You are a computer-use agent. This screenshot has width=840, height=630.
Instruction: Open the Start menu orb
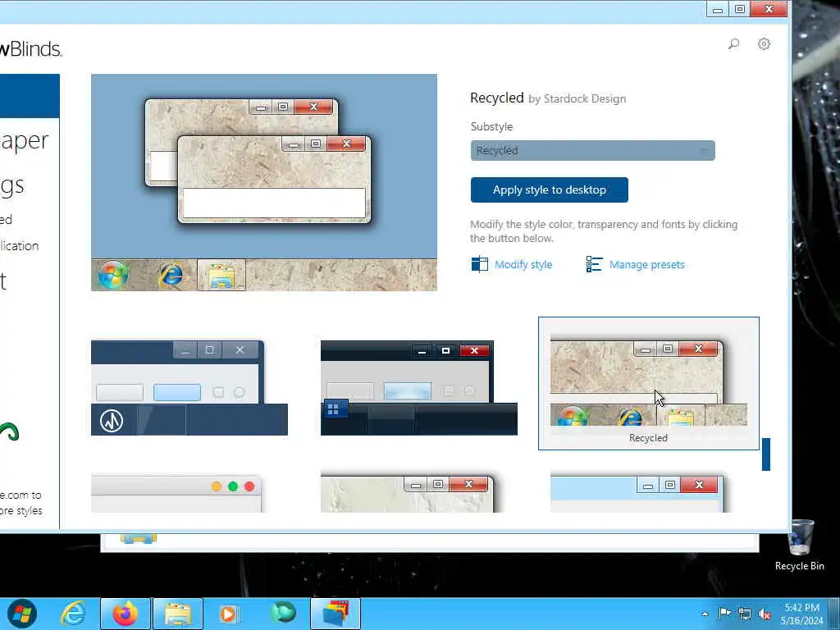(22, 614)
